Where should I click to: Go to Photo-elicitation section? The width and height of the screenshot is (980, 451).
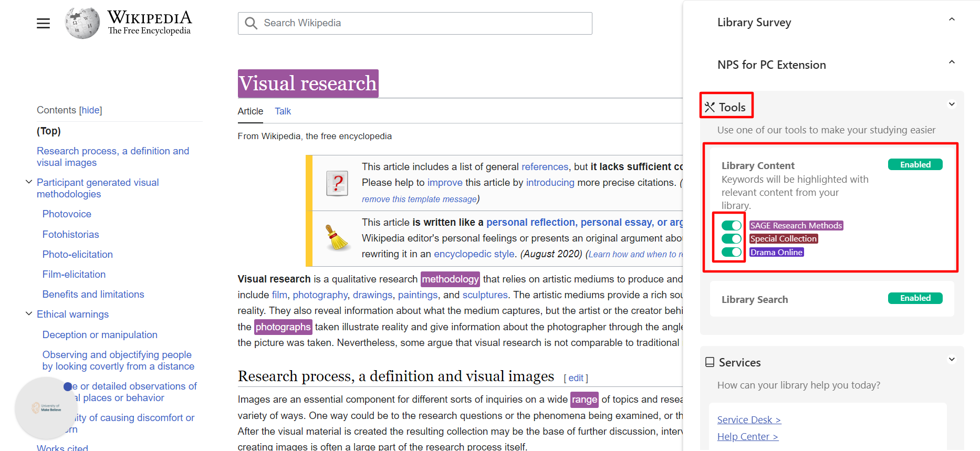pyautogui.click(x=77, y=254)
